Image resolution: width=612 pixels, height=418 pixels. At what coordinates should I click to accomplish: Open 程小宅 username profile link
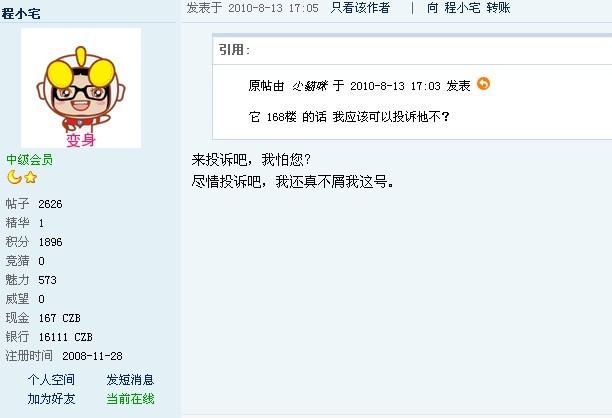pos(21,13)
